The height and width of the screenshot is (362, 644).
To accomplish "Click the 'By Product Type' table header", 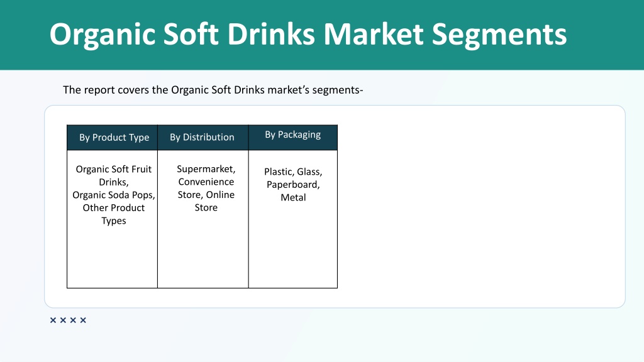I will 114,138.
